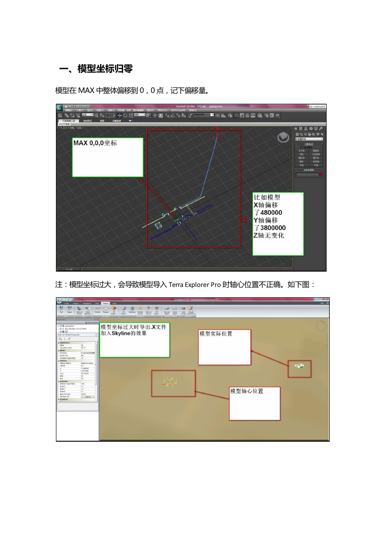Image resolution: width=392 pixels, height=554 pixels.
Task: Click the TerraExplorer application orb button
Action: [x=59, y=300]
